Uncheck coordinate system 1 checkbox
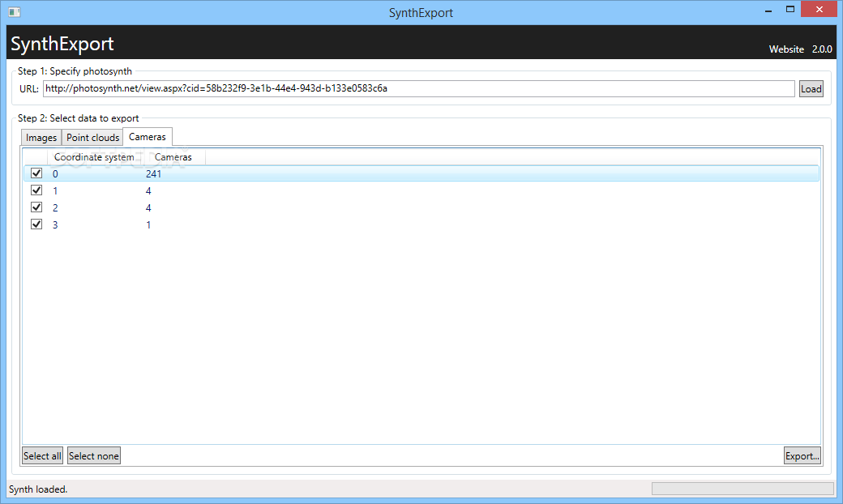 pyautogui.click(x=36, y=190)
